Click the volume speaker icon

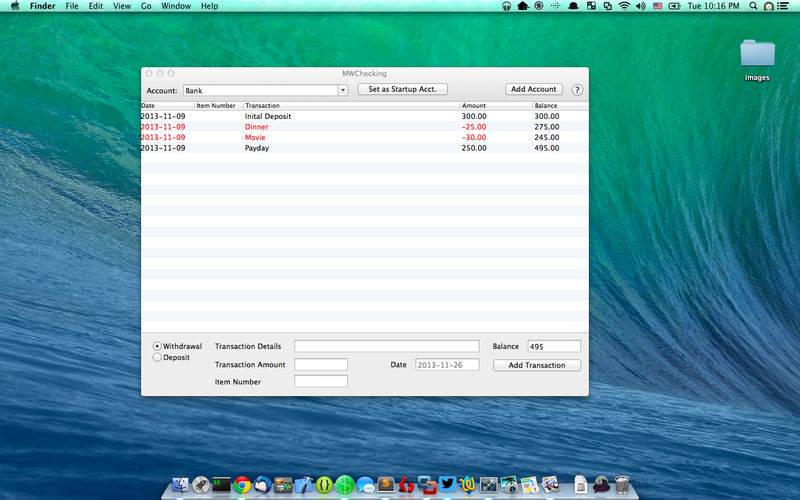point(641,6)
